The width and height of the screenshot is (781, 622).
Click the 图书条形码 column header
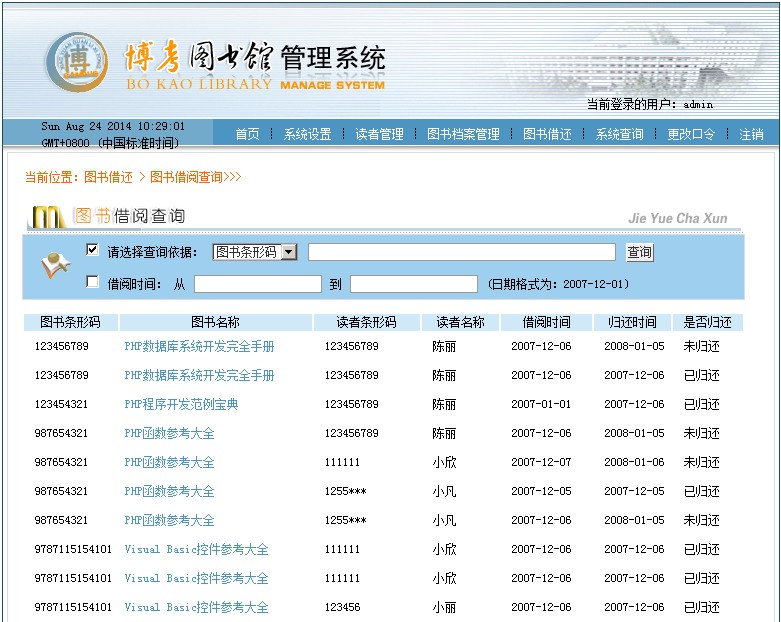70,322
